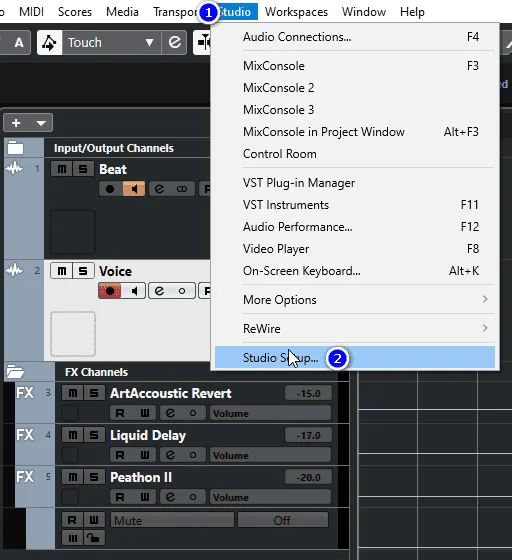512x560 pixels.
Task: Click the ArtAccoustic Revert volume value -15.0
Action: [308, 393]
